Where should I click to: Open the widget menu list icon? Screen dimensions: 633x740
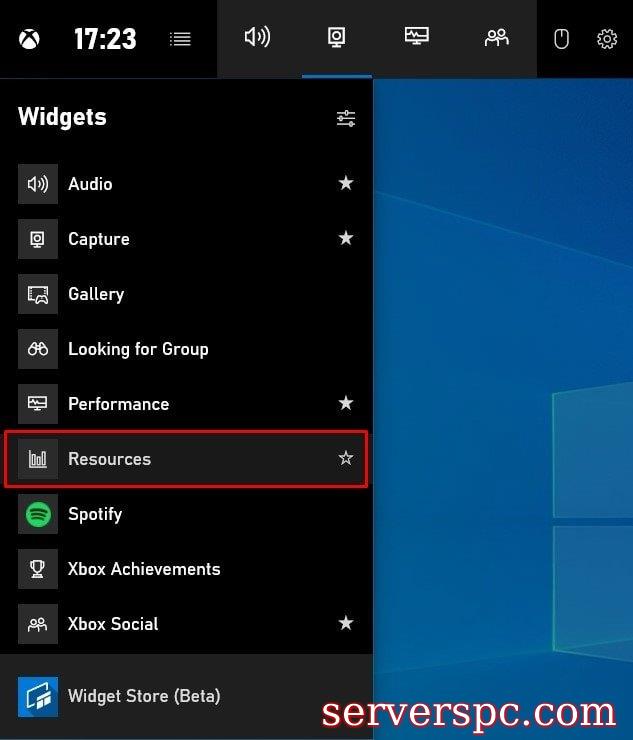(180, 39)
